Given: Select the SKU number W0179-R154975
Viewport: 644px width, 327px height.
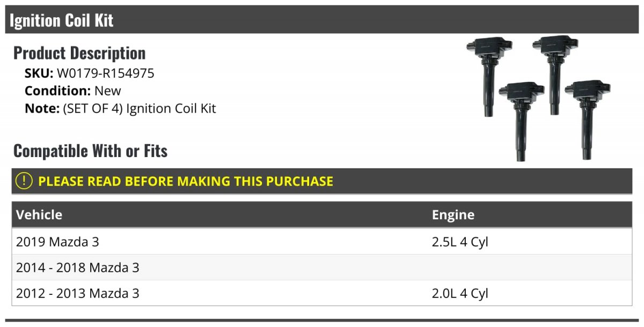Looking at the screenshot, I should pos(105,73).
